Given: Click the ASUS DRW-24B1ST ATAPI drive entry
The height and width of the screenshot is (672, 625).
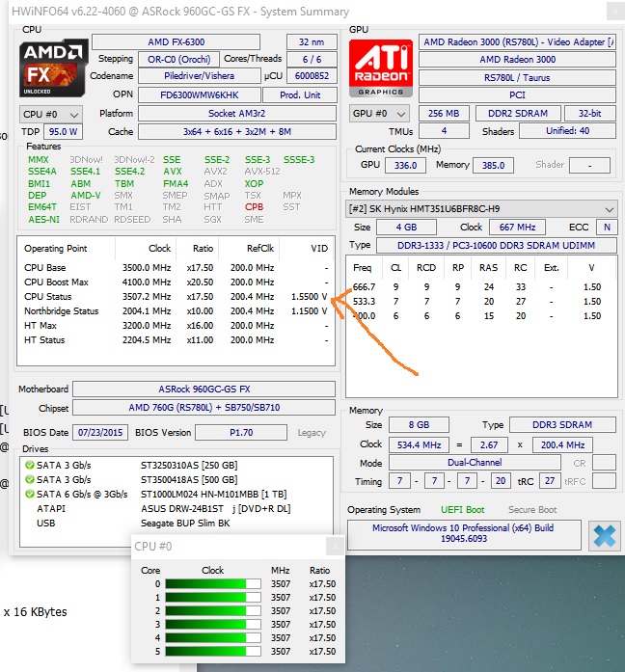Looking at the screenshot, I should [x=216, y=509].
